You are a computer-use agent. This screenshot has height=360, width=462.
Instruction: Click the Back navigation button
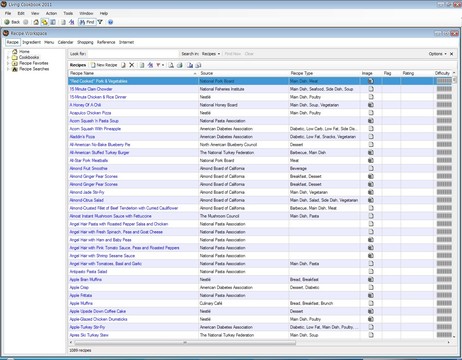[12, 22]
